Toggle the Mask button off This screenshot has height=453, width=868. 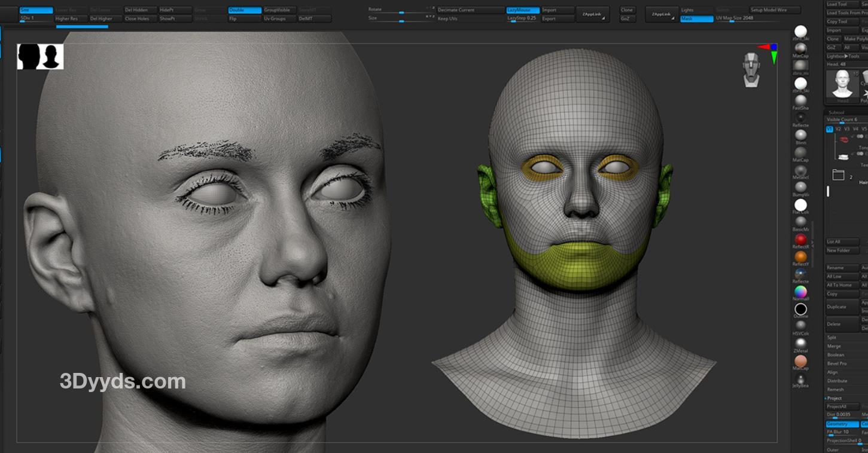point(696,19)
